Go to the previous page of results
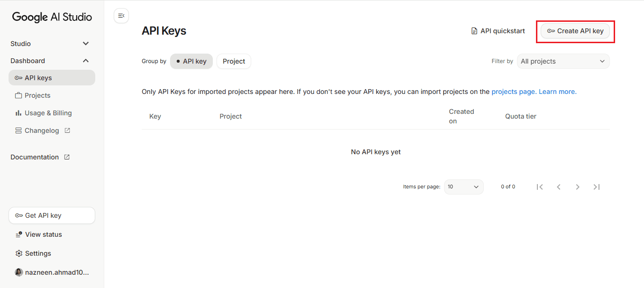 tap(559, 187)
